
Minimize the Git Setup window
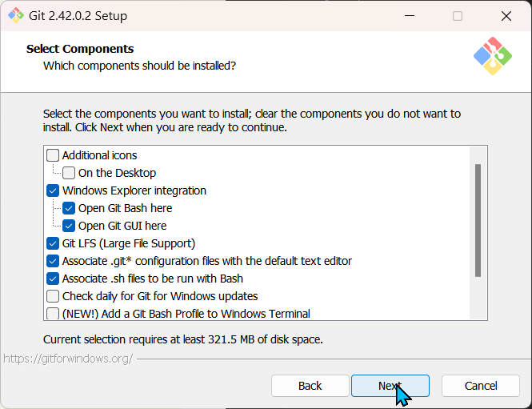(410, 16)
